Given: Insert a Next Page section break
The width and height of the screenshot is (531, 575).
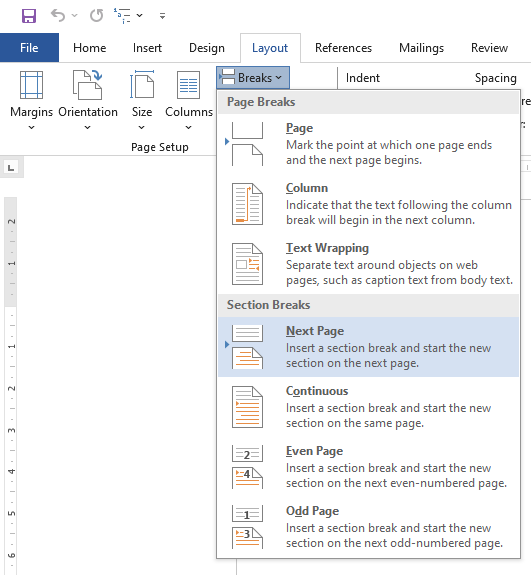Looking at the screenshot, I should tap(369, 347).
